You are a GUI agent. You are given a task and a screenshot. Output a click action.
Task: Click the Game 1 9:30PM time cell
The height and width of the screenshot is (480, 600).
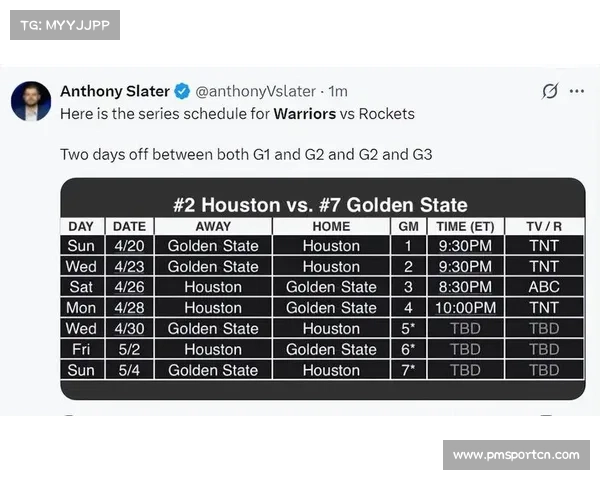[x=465, y=245]
